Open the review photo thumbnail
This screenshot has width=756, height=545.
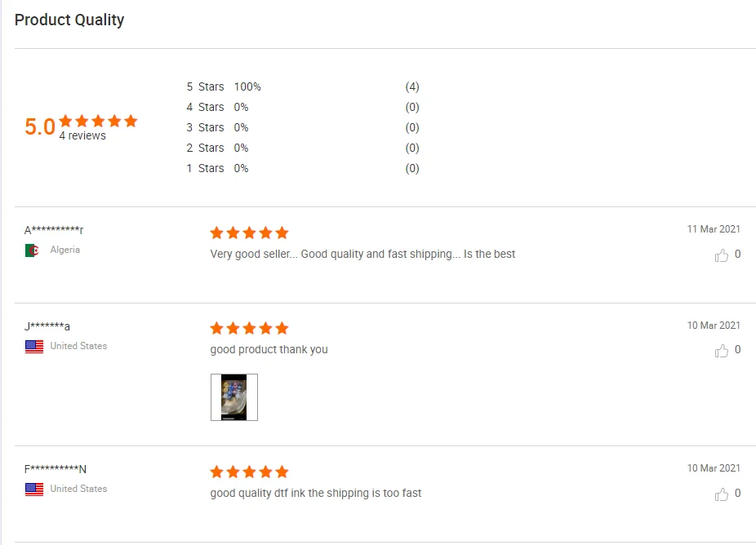coord(234,397)
